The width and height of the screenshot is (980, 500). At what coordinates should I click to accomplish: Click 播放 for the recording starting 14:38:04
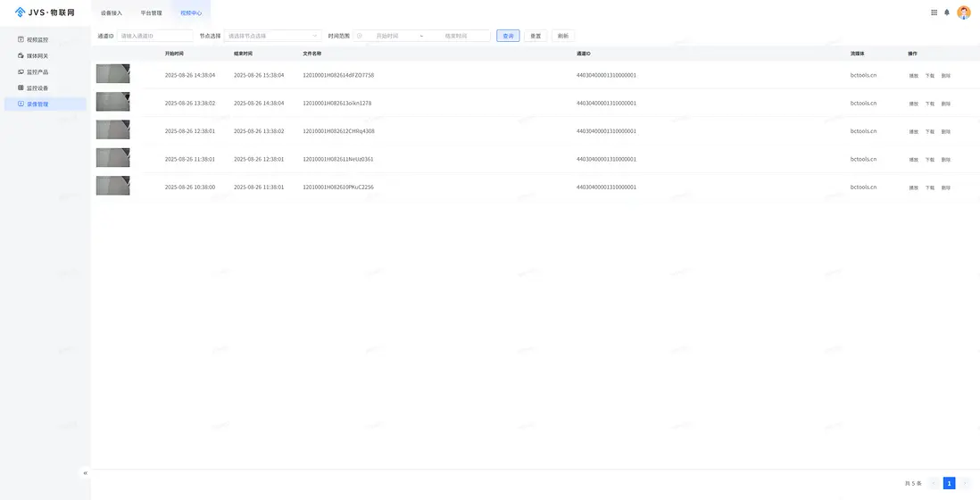[x=914, y=76]
